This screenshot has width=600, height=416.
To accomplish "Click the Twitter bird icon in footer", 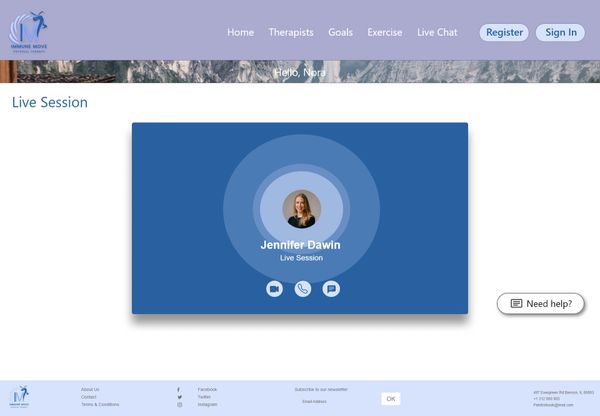I will (179, 397).
